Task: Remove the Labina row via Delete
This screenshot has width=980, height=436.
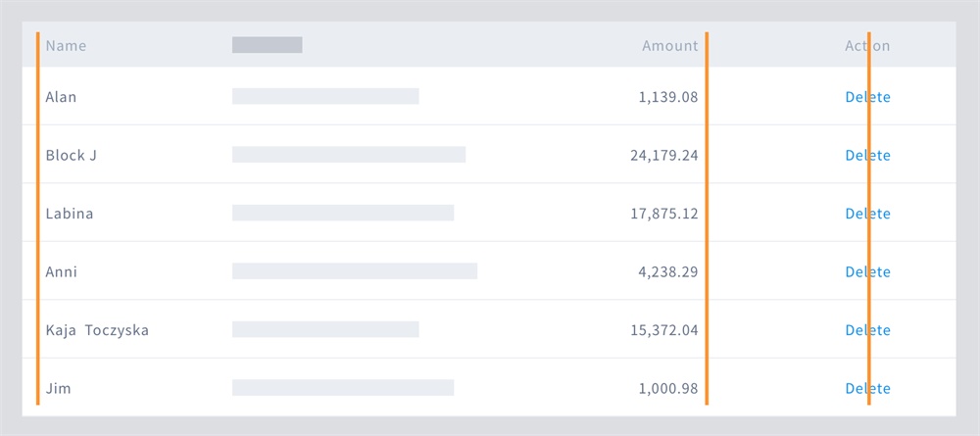Action: pos(867,214)
